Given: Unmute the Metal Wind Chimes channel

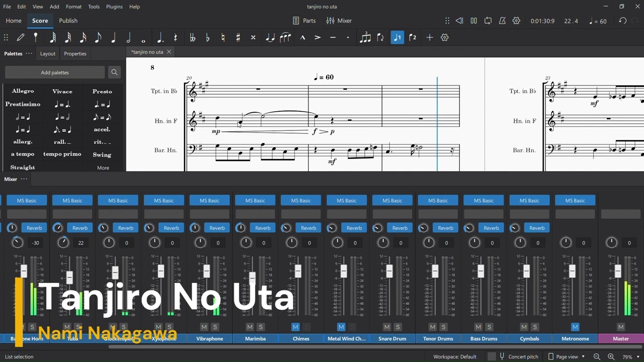Looking at the screenshot, I should [341, 327].
